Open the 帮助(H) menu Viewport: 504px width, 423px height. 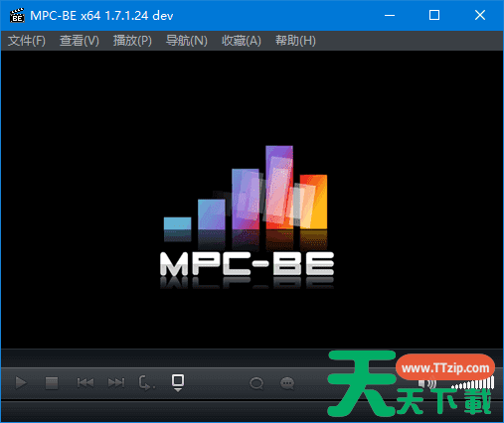pos(295,41)
